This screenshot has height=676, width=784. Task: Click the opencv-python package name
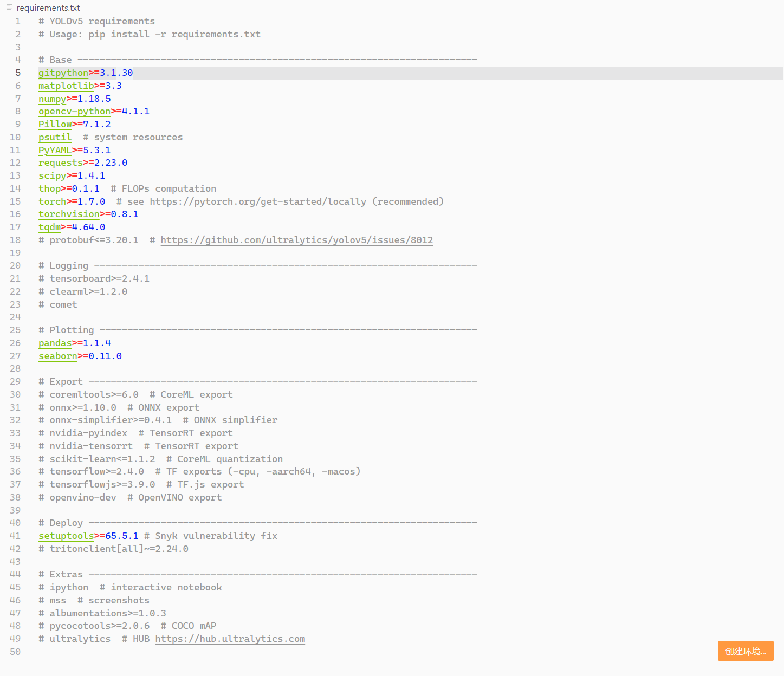(75, 111)
